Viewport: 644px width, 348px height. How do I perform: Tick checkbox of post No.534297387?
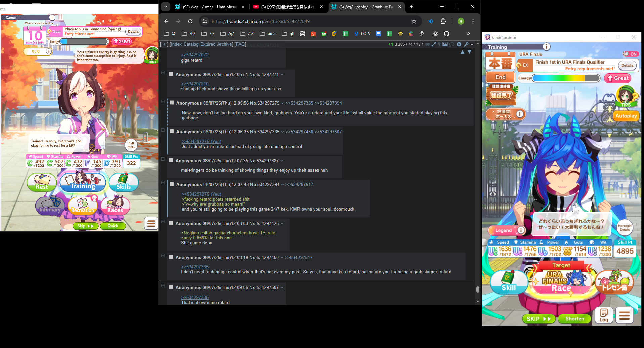[x=171, y=160]
